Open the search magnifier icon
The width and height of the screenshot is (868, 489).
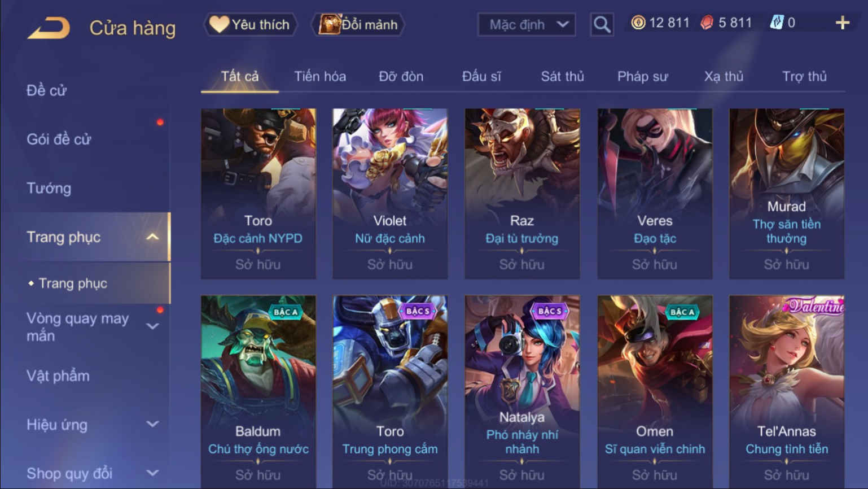[x=602, y=24]
